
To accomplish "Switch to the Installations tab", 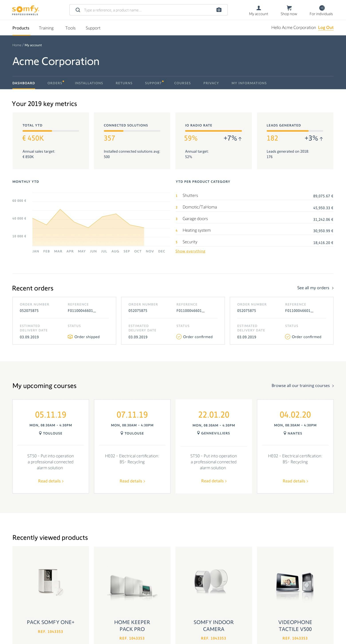I will [89, 83].
